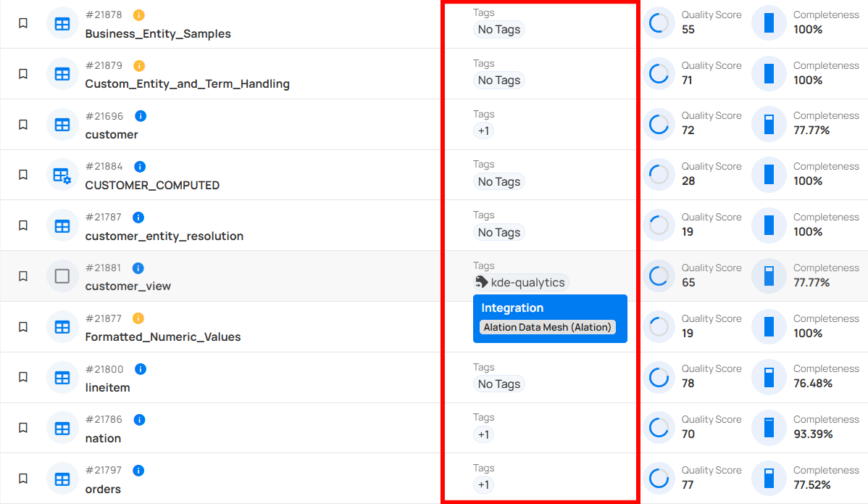
Task: Open the info icon next to customer #21696
Action: (x=140, y=115)
